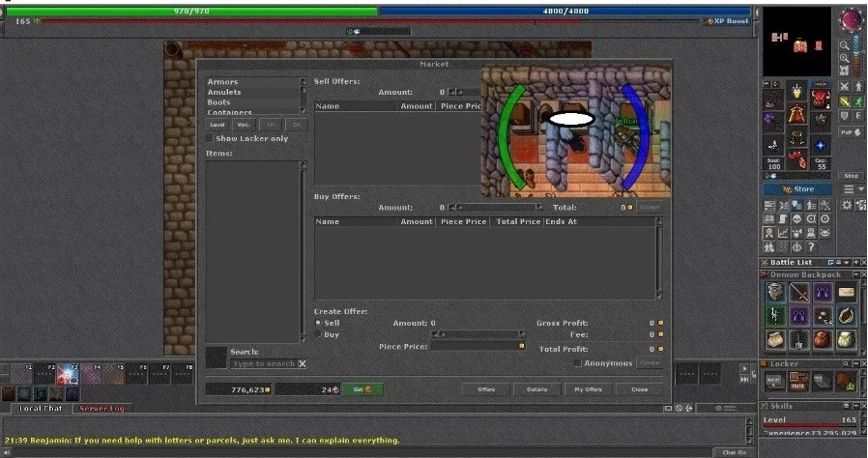Open the market item in Locker
The height and width of the screenshot is (458, 868).
[x=797, y=381]
